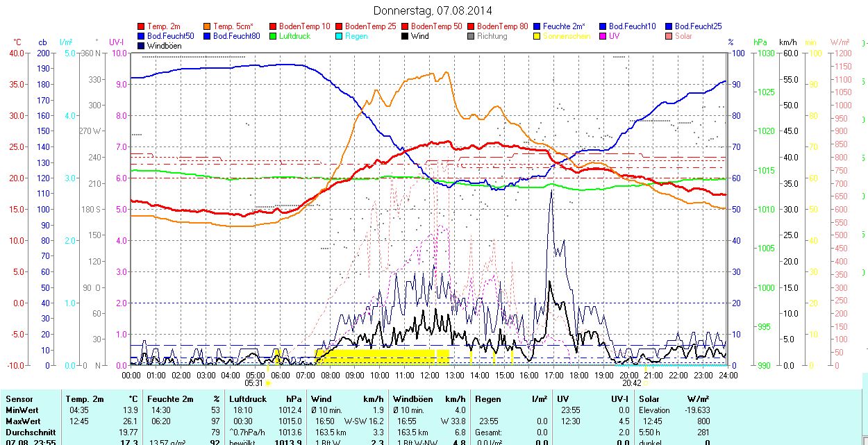The image size is (868, 445).
Task: Click the green Luftdruck legend swatch
Action: [273, 36]
